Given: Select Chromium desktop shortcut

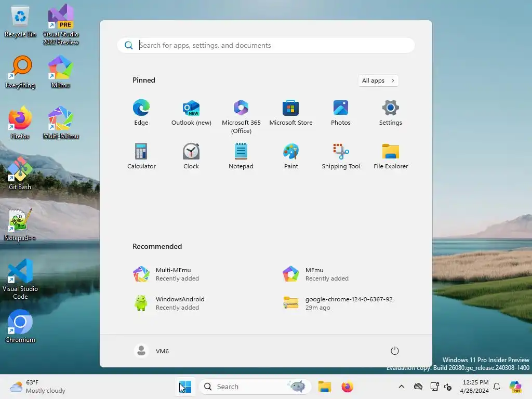Looking at the screenshot, I should [x=20, y=326].
